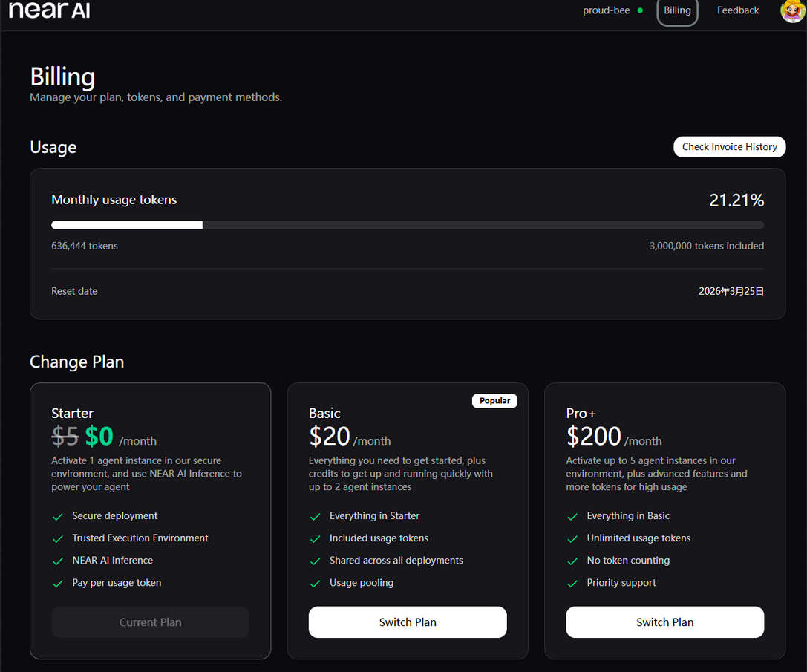Click the reset date 2026年3月25日
807x672 pixels.
tap(731, 291)
